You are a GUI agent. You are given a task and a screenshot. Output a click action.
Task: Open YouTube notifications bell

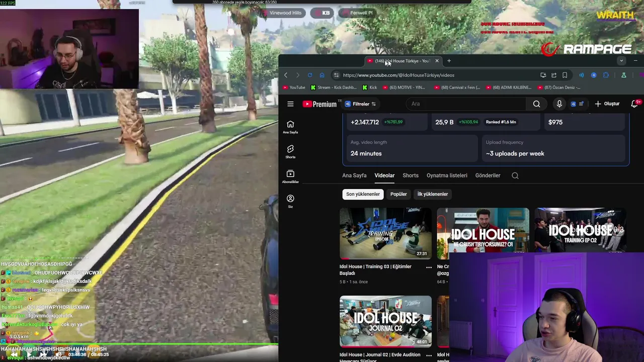pos(634,104)
